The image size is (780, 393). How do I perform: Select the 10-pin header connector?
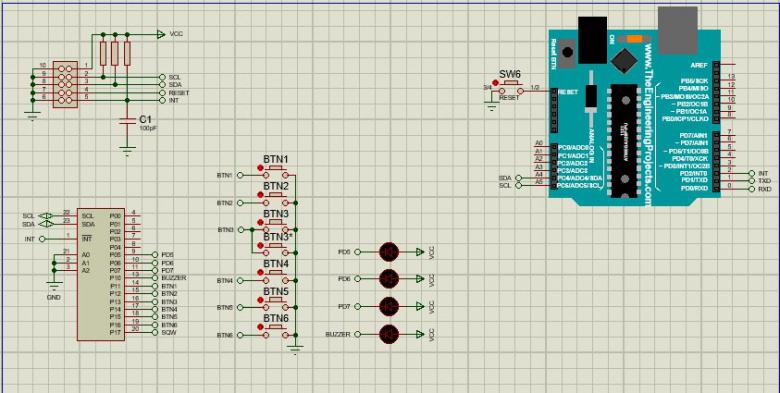click(65, 85)
